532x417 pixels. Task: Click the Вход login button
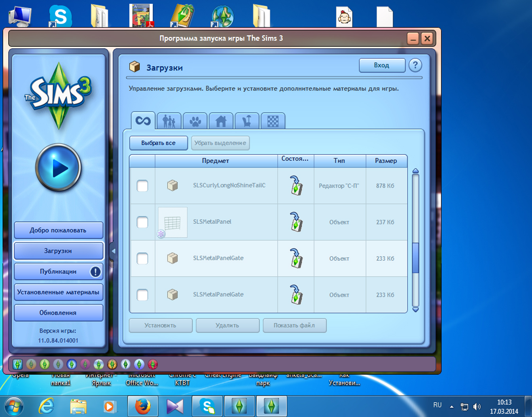pos(382,65)
